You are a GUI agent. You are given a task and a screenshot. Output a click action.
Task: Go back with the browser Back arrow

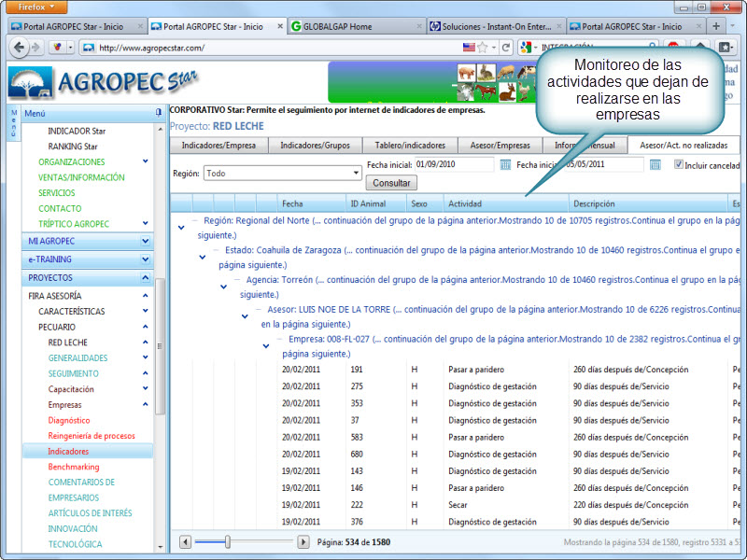click(19, 48)
